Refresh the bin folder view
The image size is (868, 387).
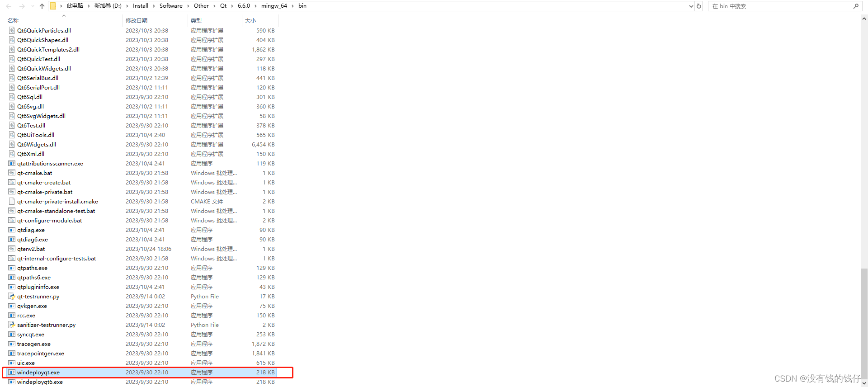(699, 6)
